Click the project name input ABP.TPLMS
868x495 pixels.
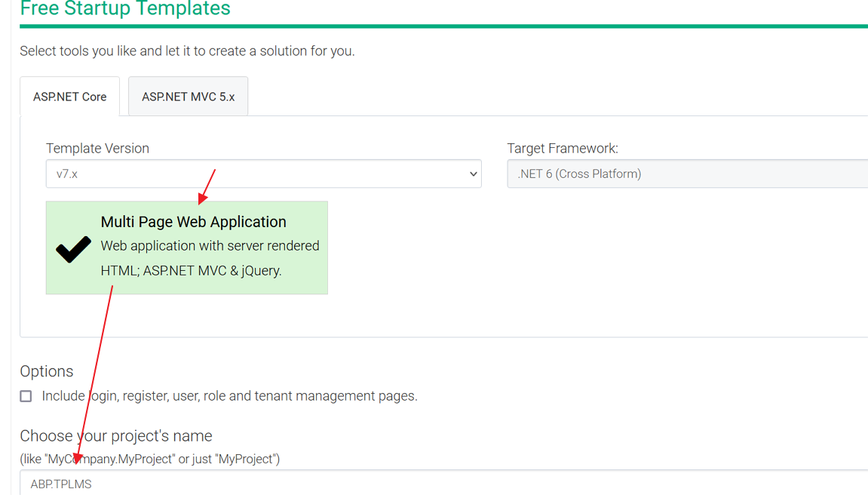(444, 483)
